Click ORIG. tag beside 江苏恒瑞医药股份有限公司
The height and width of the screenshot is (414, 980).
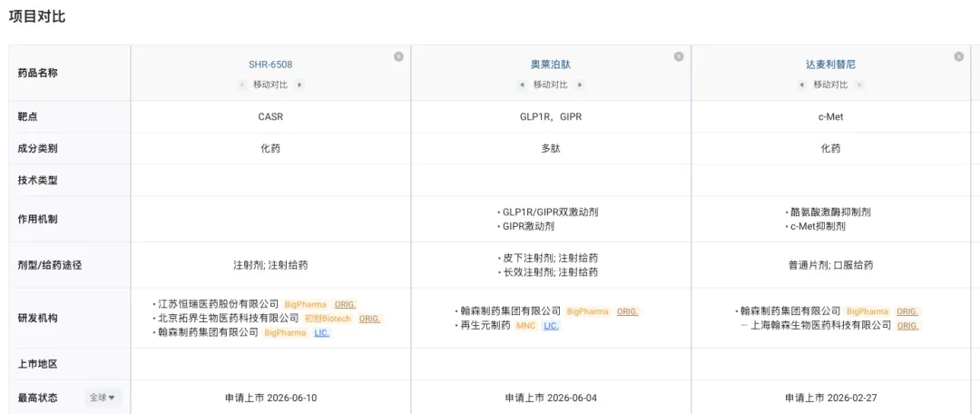pos(345,304)
